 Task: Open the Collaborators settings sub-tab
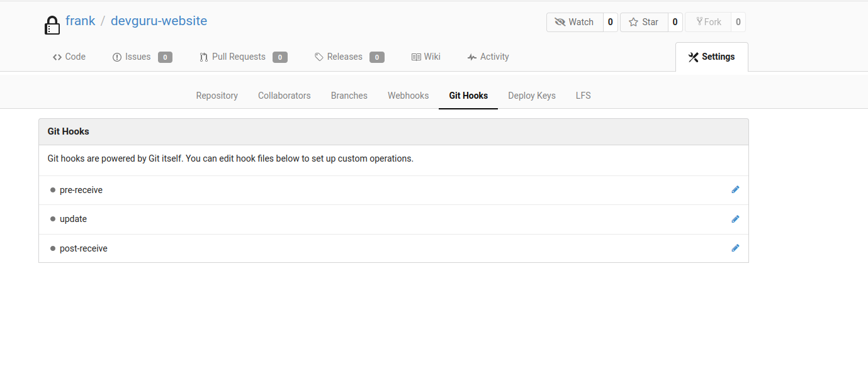(284, 96)
